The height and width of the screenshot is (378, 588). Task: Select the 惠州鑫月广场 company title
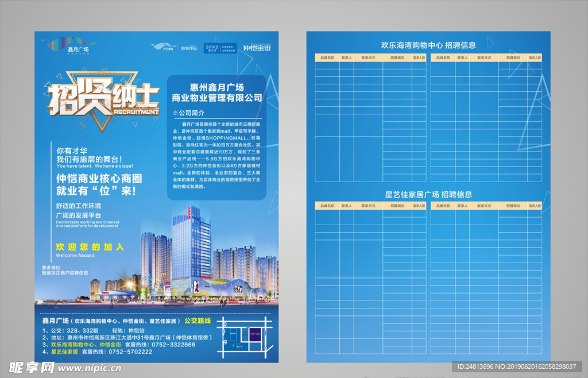pos(216,87)
